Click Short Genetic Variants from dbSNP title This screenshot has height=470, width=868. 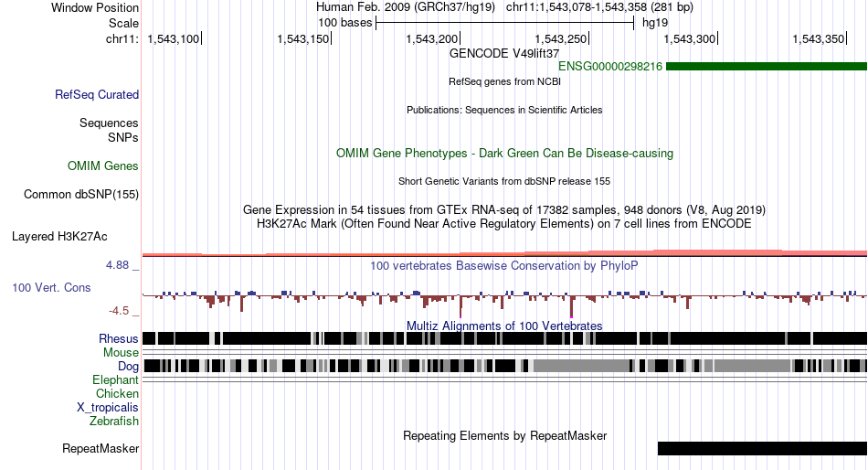coord(504,181)
